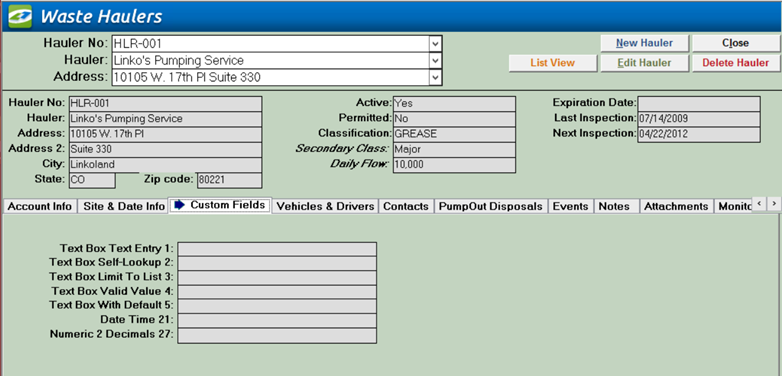Click the Date Time 21 field
The width and height of the screenshot is (782, 376).
coord(277,321)
